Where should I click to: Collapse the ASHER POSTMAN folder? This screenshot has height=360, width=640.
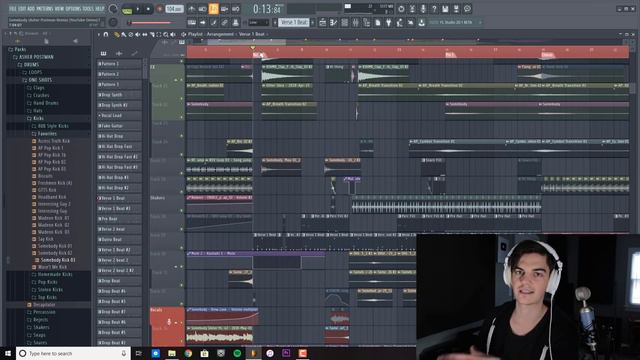coord(33,57)
